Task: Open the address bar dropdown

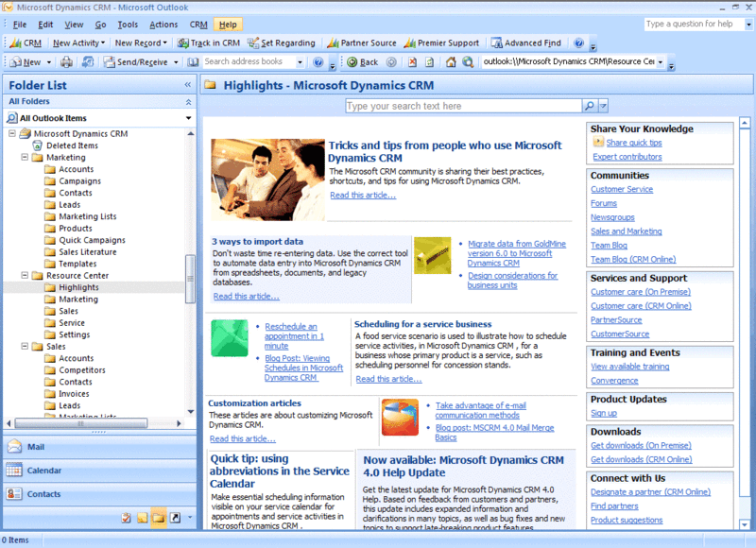Action: click(x=660, y=61)
